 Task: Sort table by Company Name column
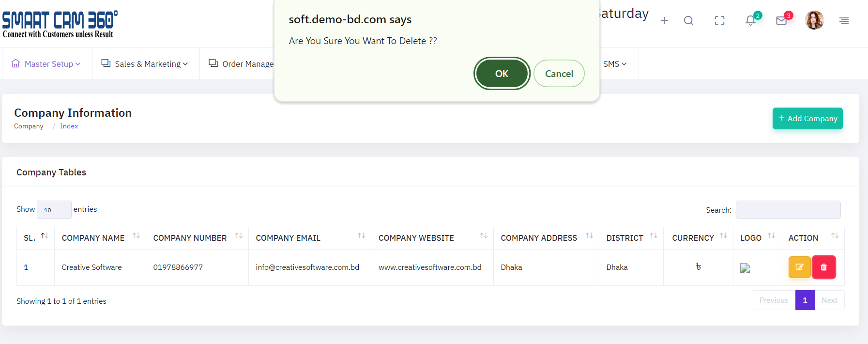tap(93, 238)
